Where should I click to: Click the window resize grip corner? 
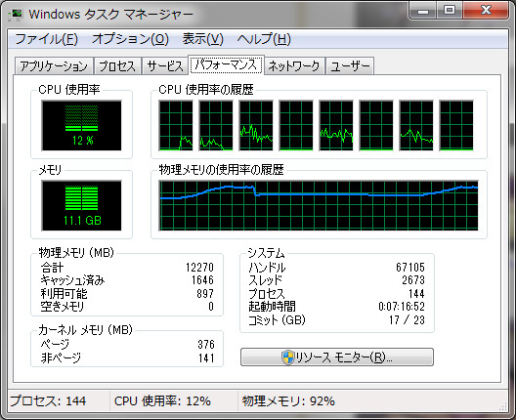(x=503, y=406)
